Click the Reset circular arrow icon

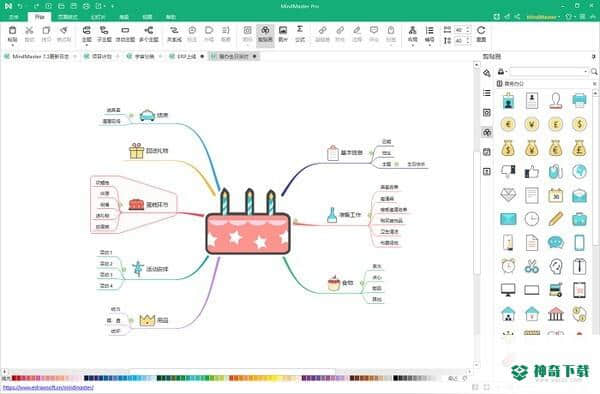click(481, 34)
